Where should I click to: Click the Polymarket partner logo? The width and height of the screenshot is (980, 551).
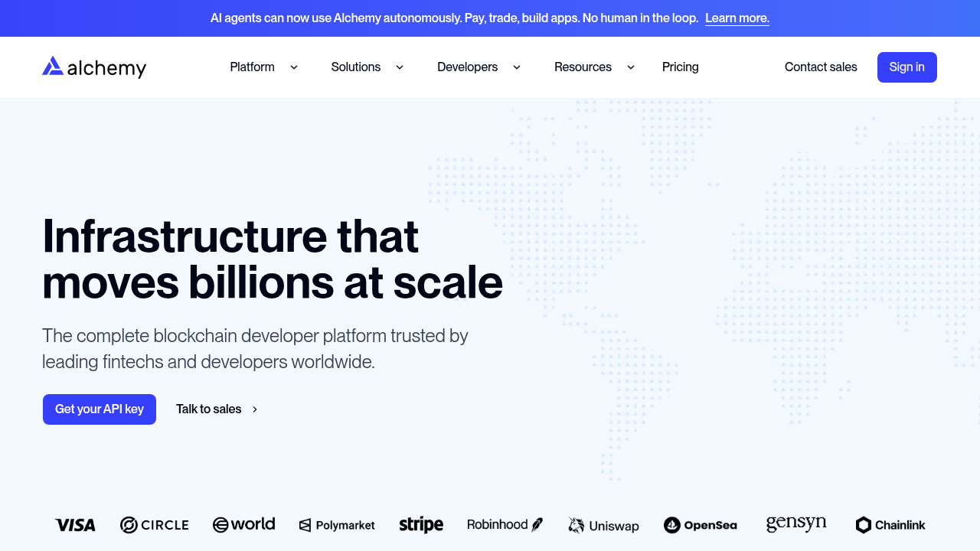click(x=337, y=525)
